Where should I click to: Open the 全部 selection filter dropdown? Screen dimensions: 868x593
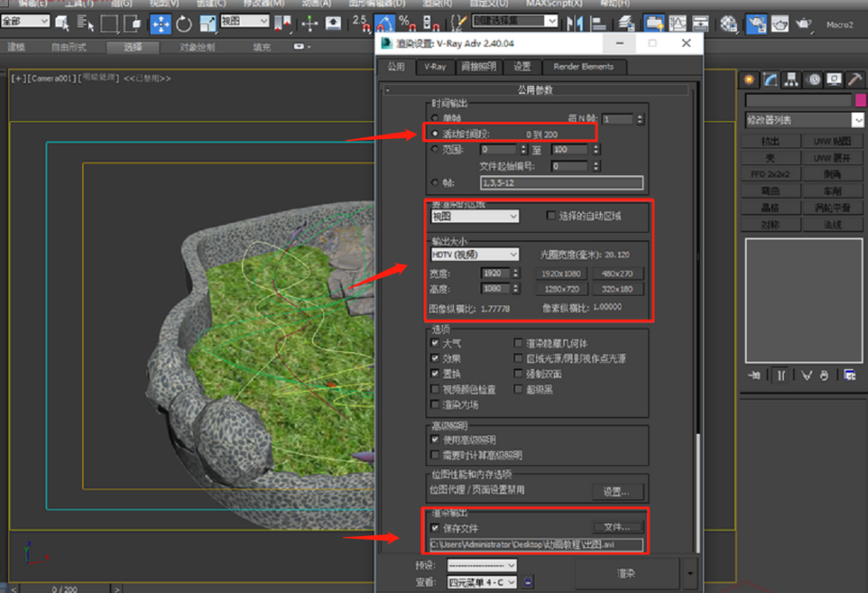[26, 21]
